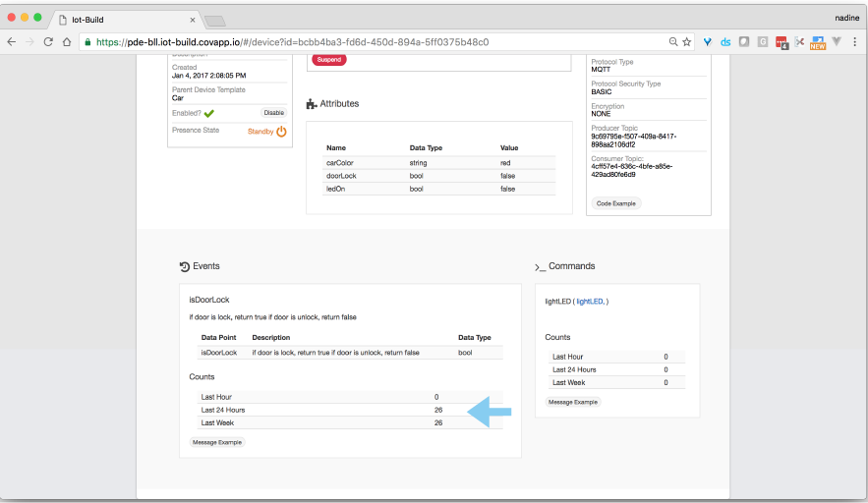The height and width of the screenshot is (503, 868).
Task: Open Chrome's three-dot menu
Action: (x=855, y=42)
